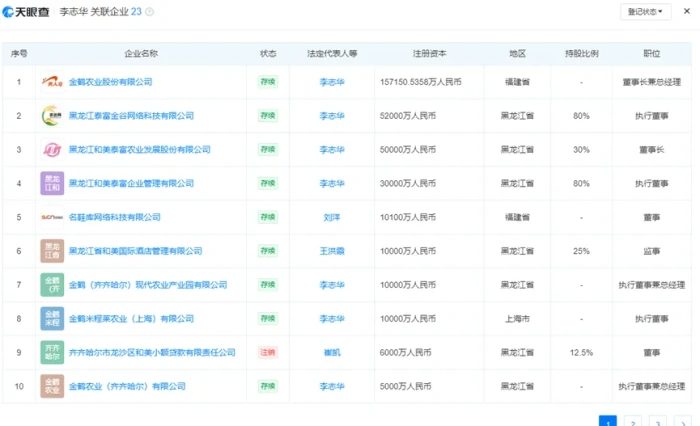Click the 监事 position cell
This screenshot has width=700, height=426.
[652, 251]
